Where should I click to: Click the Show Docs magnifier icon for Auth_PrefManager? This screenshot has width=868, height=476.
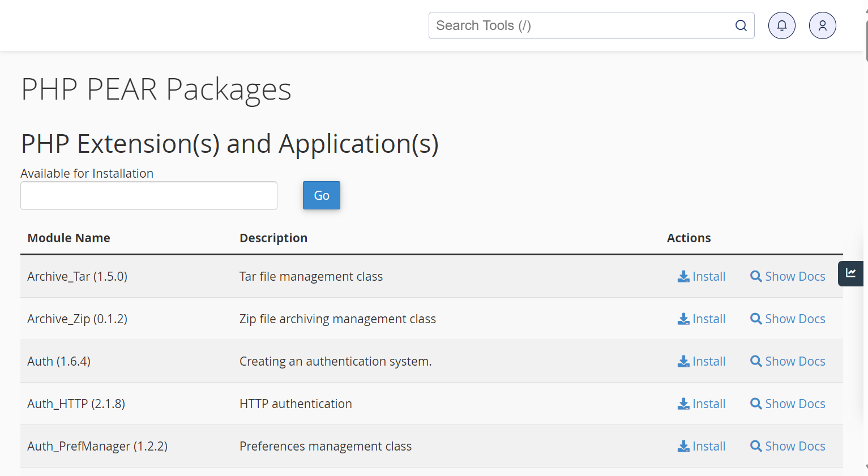pos(756,446)
